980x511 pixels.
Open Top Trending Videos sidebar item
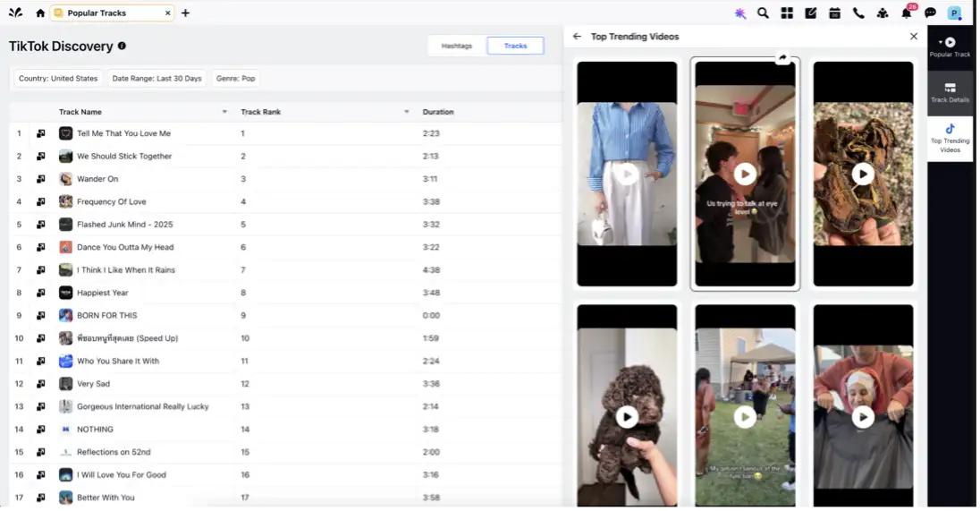(x=950, y=138)
